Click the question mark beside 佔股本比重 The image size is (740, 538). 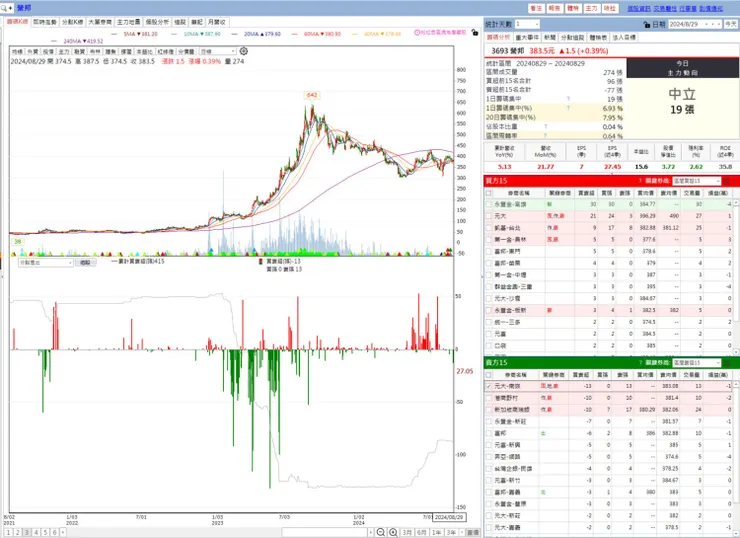coord(546,126)
